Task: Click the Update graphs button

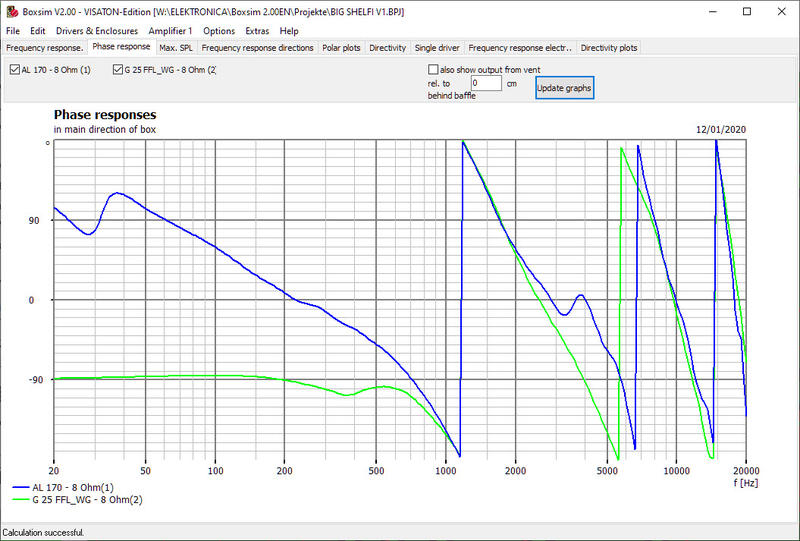Action: click(x=564, y=88)
